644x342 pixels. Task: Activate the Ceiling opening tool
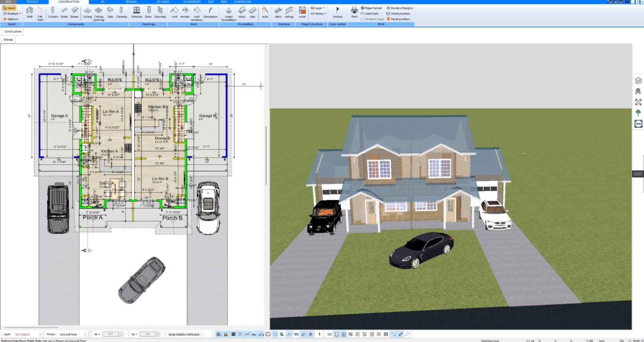point(99,13)
